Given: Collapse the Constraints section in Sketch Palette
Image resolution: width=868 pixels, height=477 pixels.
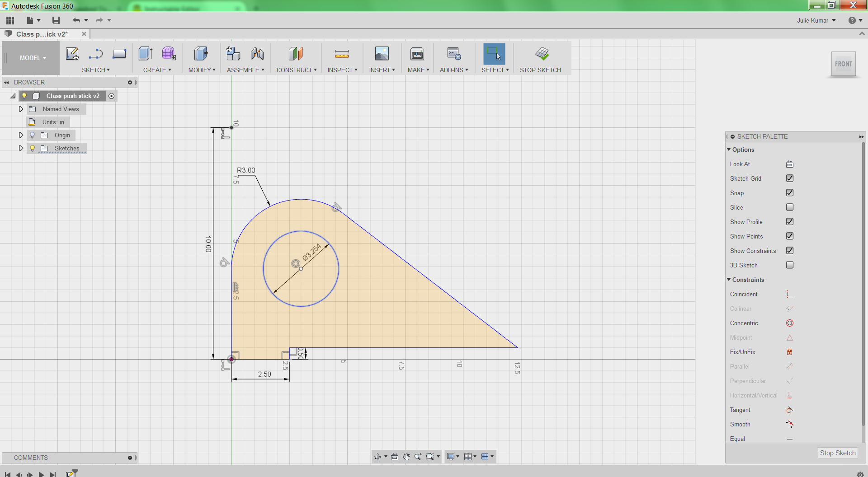Looking at the screenshot, I should click(729, 280).
